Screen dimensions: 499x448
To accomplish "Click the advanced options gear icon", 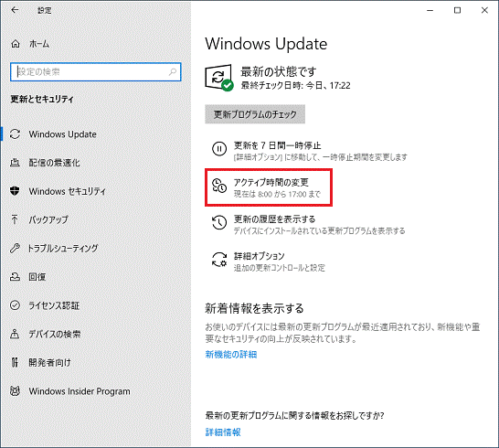I will pyautogui.click(x=219, y=259).
